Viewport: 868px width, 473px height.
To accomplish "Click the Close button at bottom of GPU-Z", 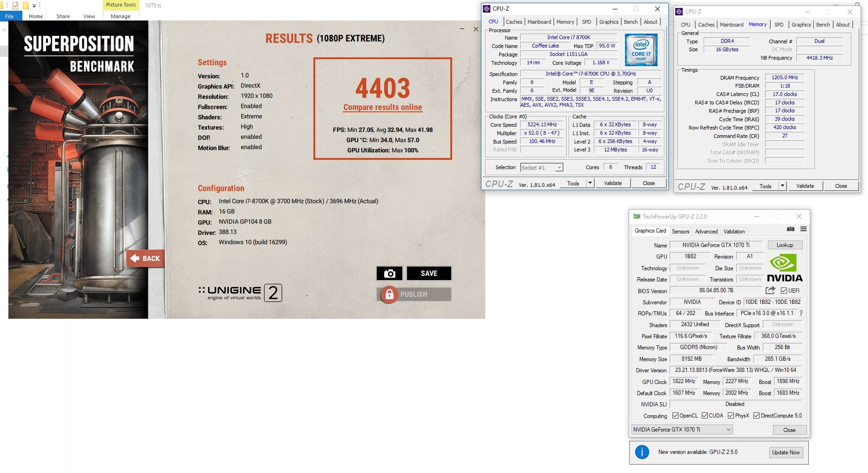I will (x=789, y=430).
